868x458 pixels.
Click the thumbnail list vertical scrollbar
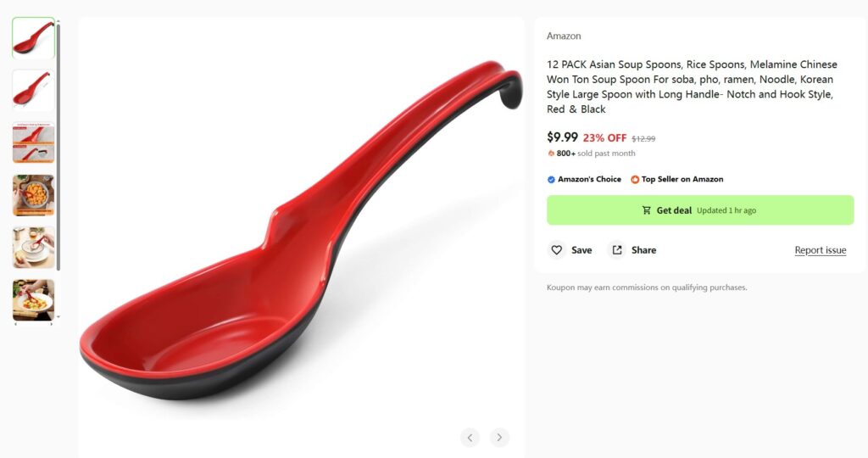tap(58, 147)
